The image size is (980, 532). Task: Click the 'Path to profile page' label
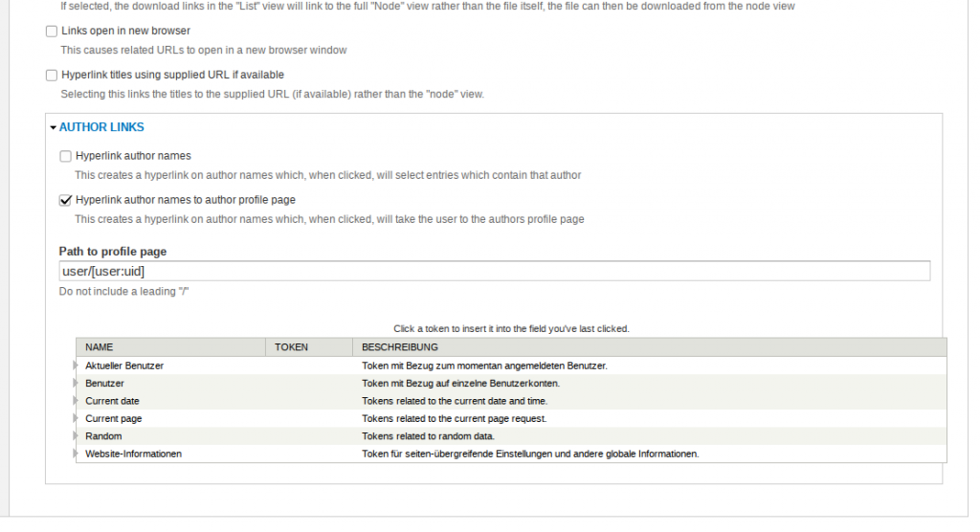tap(113, 252)
